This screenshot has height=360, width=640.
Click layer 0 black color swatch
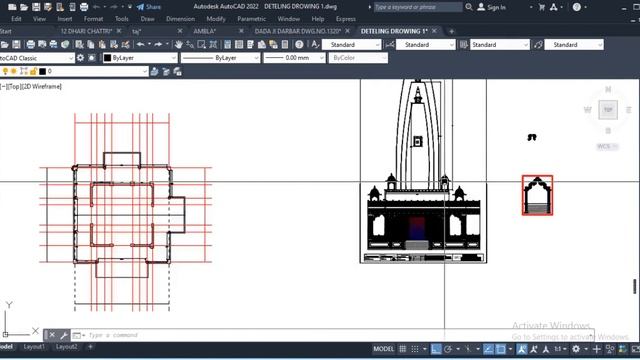pyautogui.click(x=42, y=71)
